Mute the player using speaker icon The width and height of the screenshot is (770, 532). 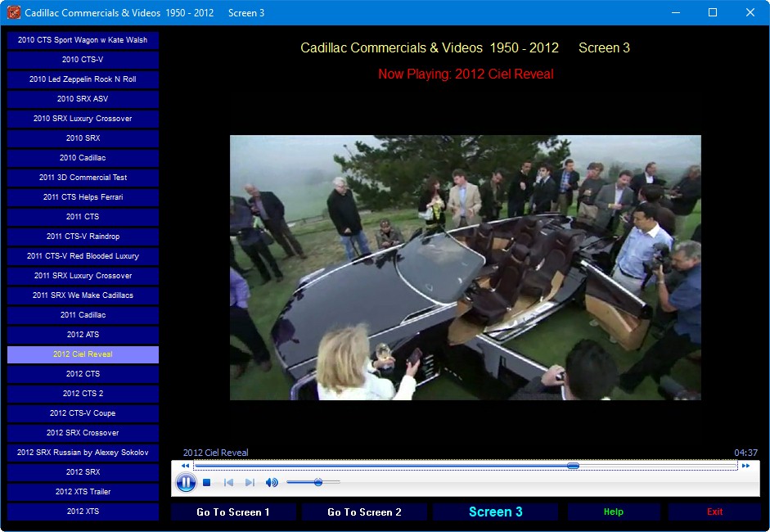[272, 483]
